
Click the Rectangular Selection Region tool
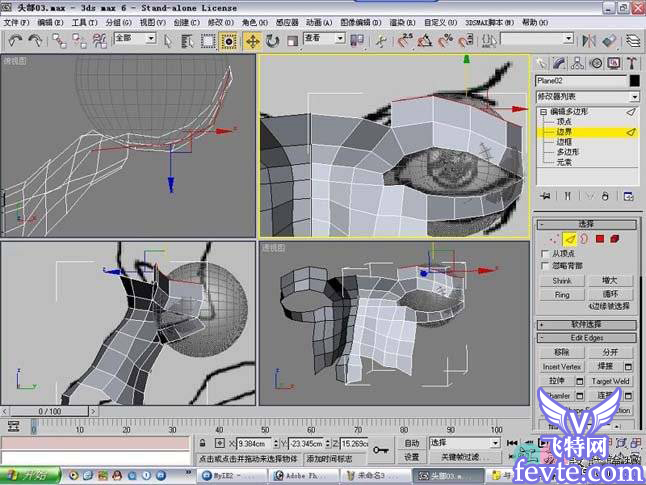[x=208, y=41]
